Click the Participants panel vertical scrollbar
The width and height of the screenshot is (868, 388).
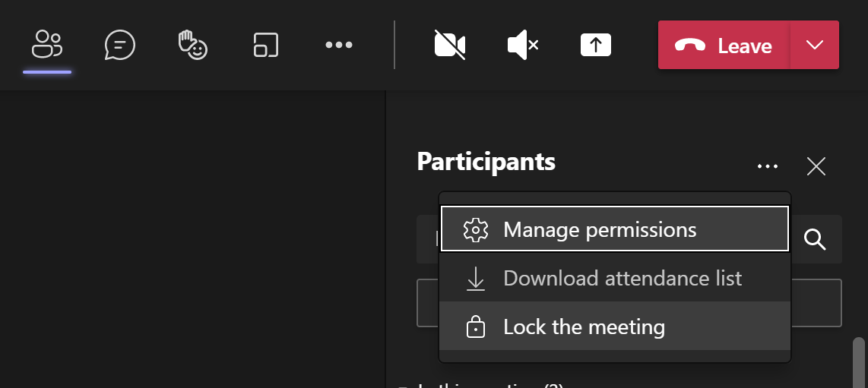859,363
